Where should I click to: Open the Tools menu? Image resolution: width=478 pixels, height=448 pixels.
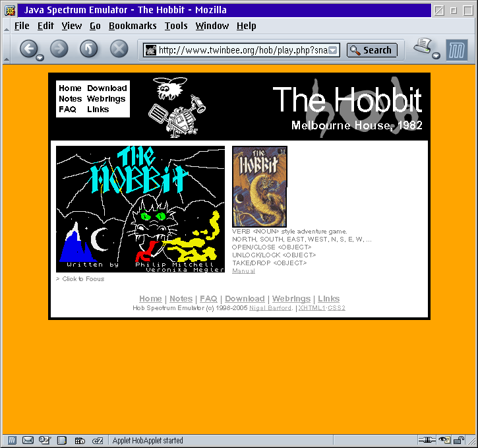pyautogui.click(x=176, y=26)
